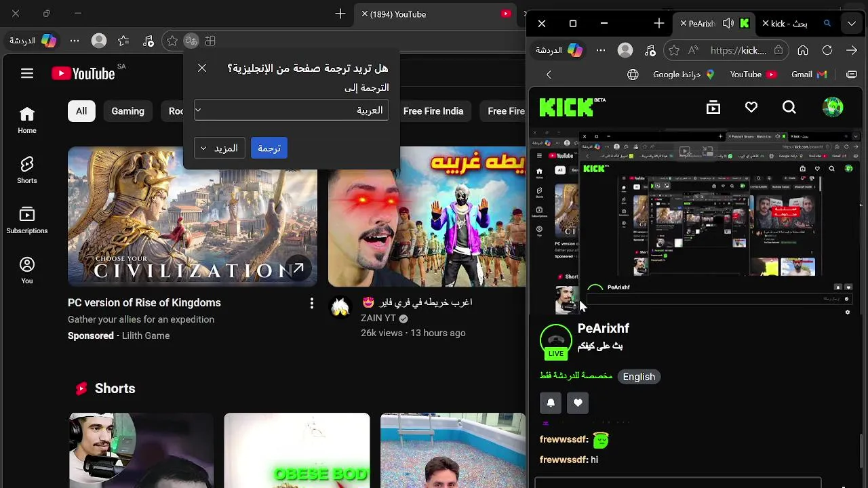Click ZAIN YT channel name

[x=378, y=318]
